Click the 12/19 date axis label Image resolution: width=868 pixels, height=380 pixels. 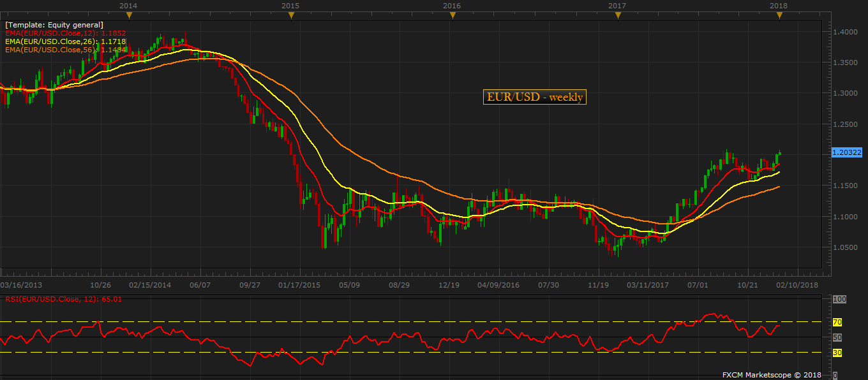click(x=449, y=285)
